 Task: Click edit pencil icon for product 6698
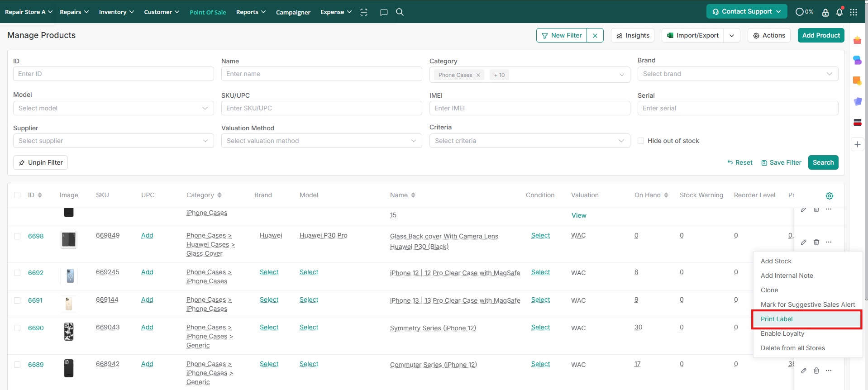click(804, 242)
